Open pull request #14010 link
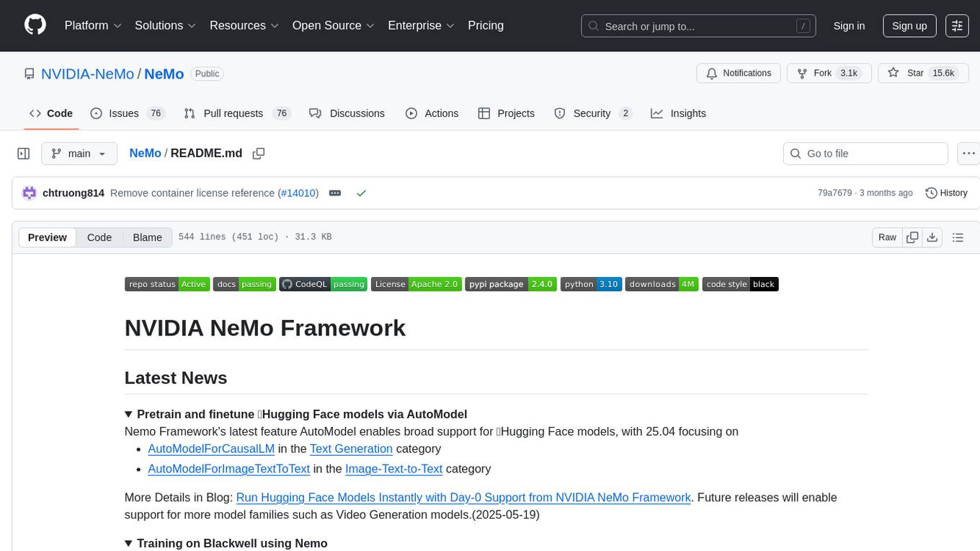 click(x=298, y=193)
